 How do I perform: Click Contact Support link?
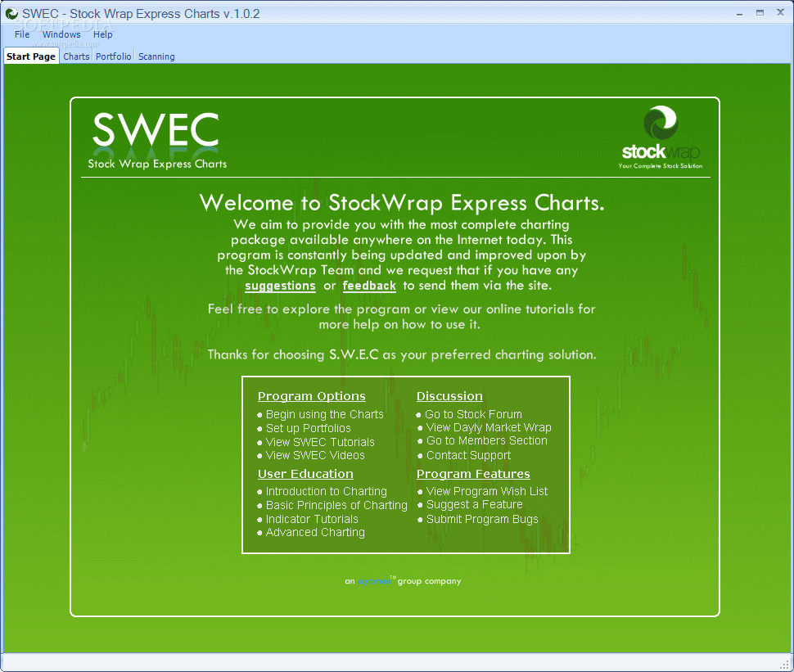click(468, 455)
